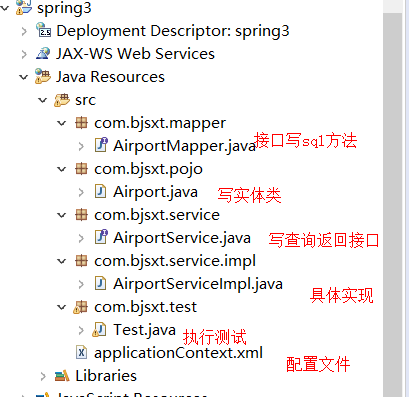This screenshot has width=409, height=397.
Task: Click the src source folder icon
Action: pos(62,100)
